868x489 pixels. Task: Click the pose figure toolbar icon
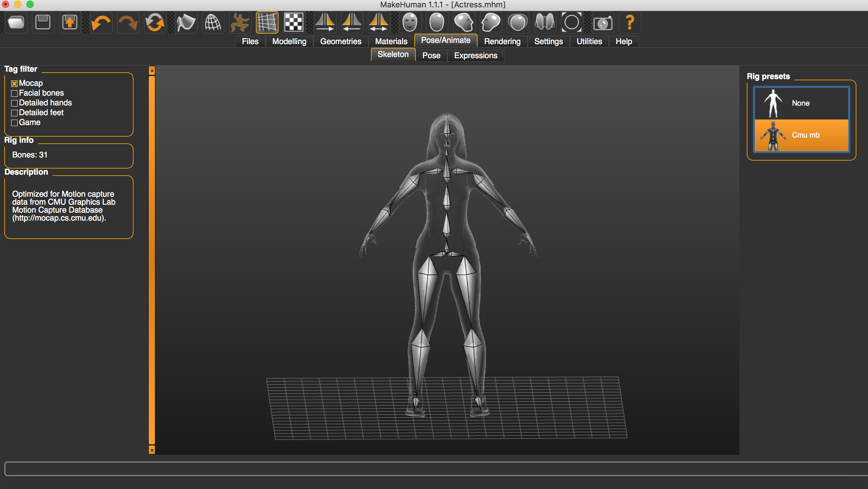[240, 23]
